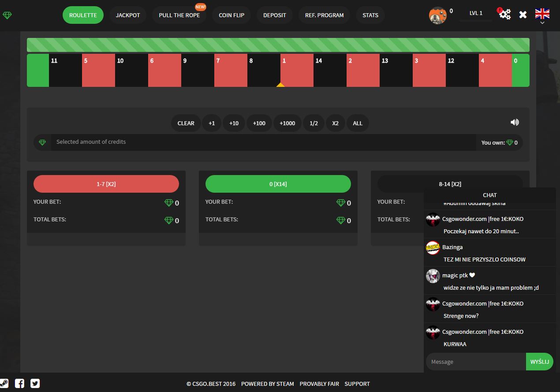Add +100 credits to bet
The height and width of the screenshot is (392, 560).
point(259,123)
